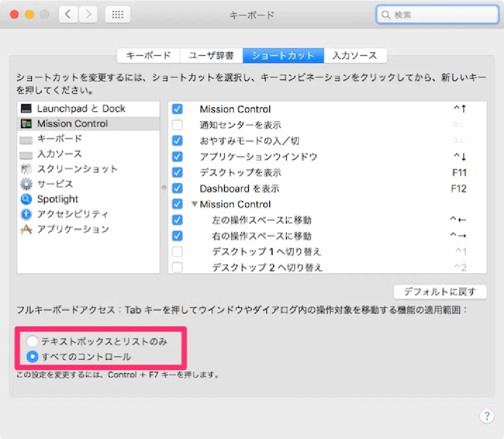Click the F11 shortcut key for デスクトップを表示
The image size is (504, 439).
(x=459, y=173)
